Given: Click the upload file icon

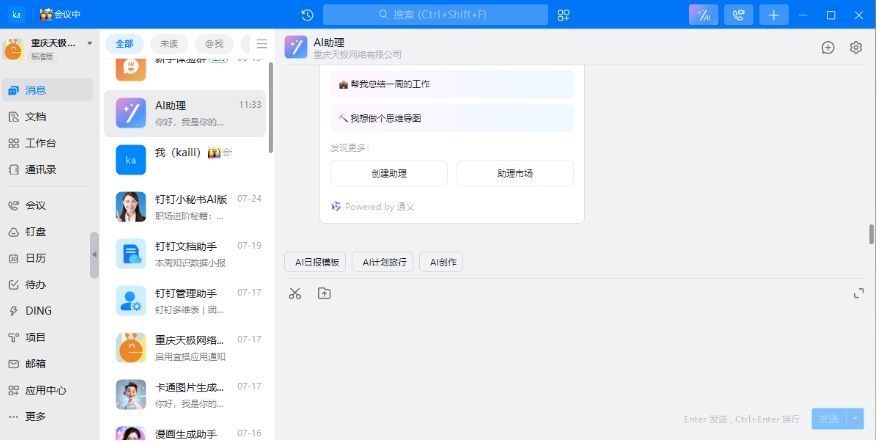Looking at the screenshot, I should tap(324, 293).
